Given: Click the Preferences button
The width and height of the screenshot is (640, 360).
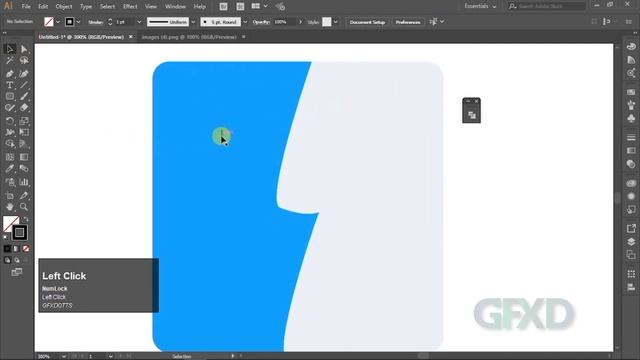Looking at the screenshot, I should pyautogui.click(x=408, y=22).
